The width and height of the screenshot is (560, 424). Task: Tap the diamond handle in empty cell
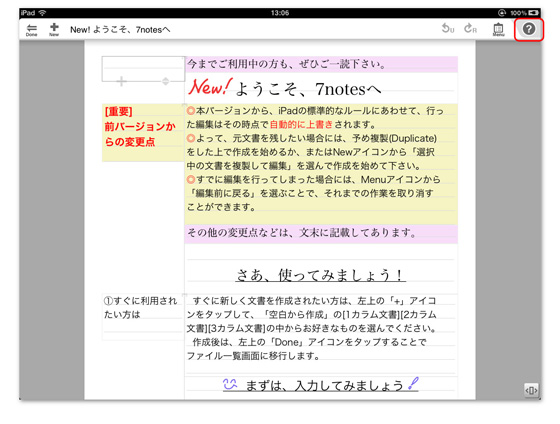[x=165, y=81]
